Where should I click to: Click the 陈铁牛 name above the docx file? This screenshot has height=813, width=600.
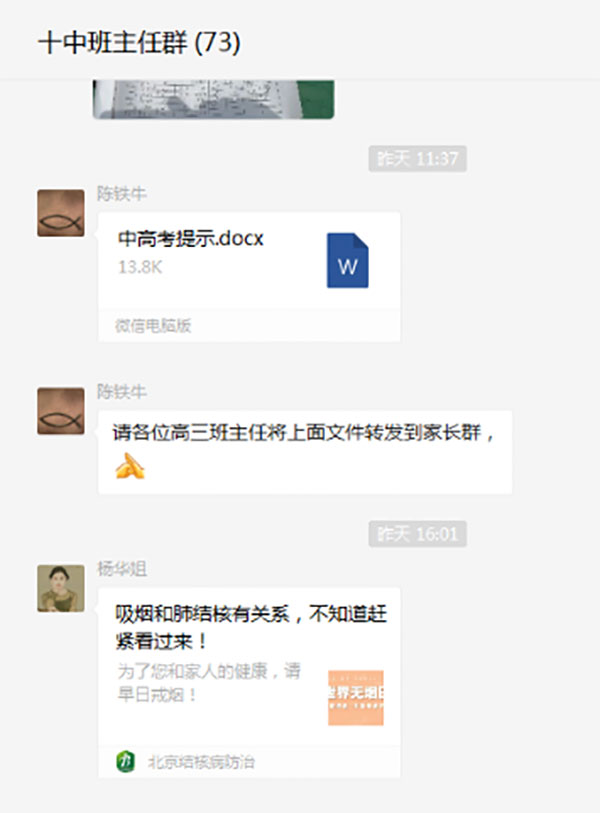[x=122, y=193]
